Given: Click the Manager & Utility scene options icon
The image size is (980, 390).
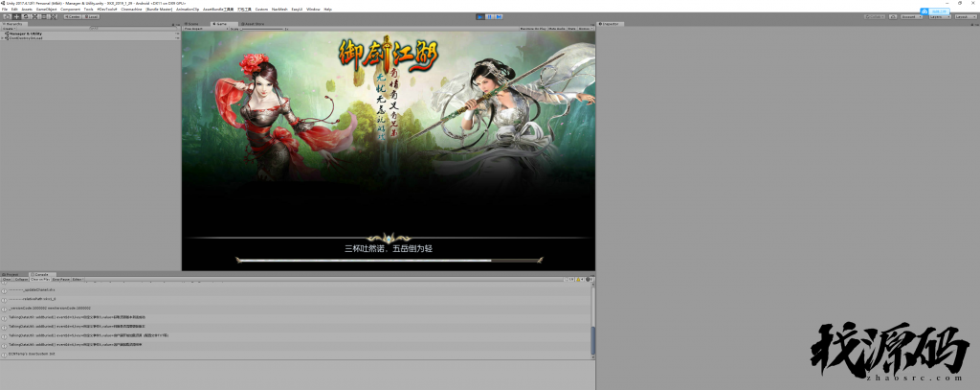Looking at the screenshot, I should tap(177, 34).
